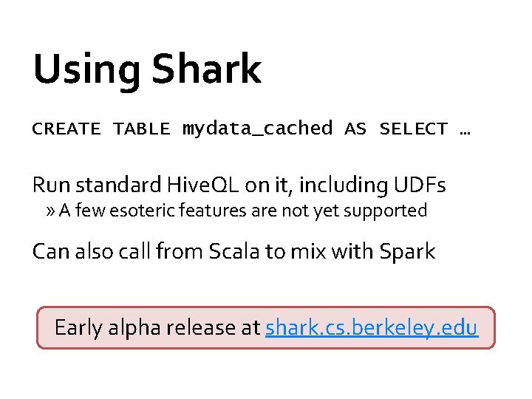Click the TABLE keyword in the code line
Screen dimensions: 532x399
[140, 129]
